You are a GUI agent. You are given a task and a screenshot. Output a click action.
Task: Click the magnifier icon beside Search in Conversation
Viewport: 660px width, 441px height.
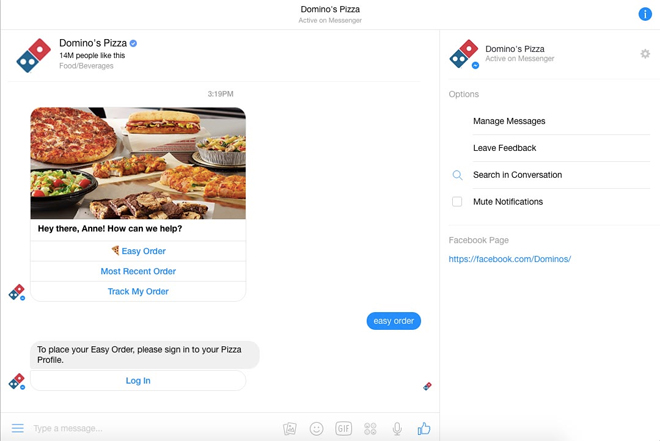click(457, 175)
